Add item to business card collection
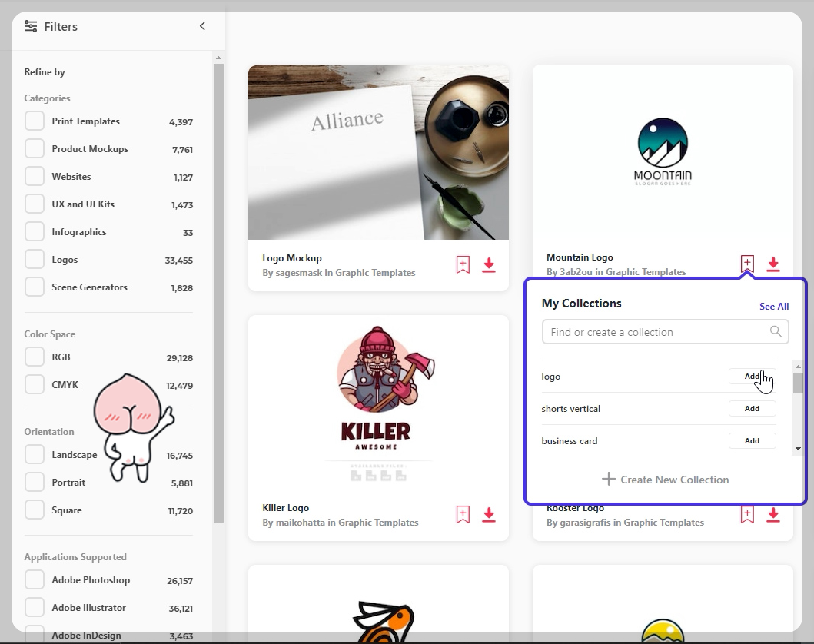814x644 pixels. pos(752,440)
